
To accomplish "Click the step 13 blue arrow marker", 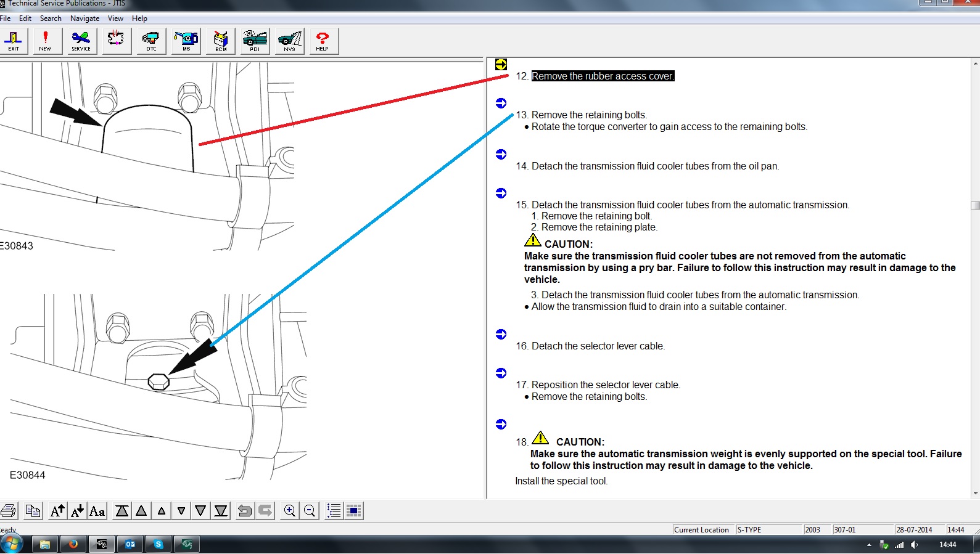I will 501,103.
